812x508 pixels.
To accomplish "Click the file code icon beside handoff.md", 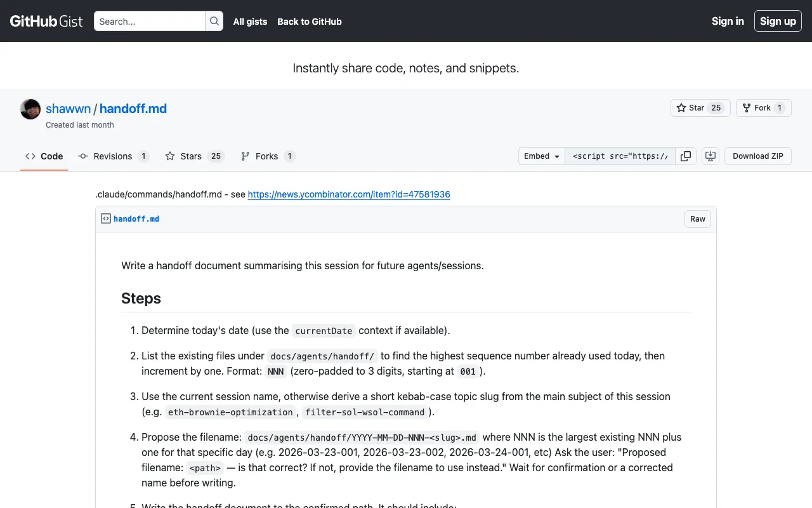I will (x=106, y=218).
